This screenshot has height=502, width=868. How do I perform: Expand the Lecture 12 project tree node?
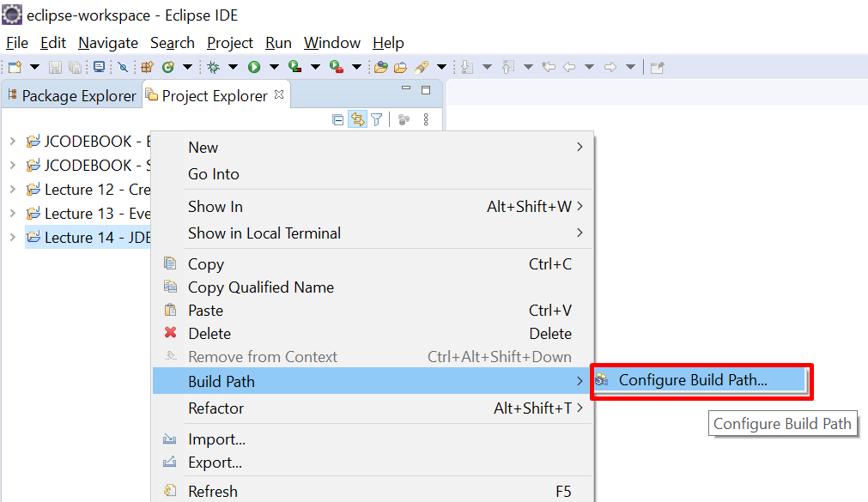[x=13, y=190]
